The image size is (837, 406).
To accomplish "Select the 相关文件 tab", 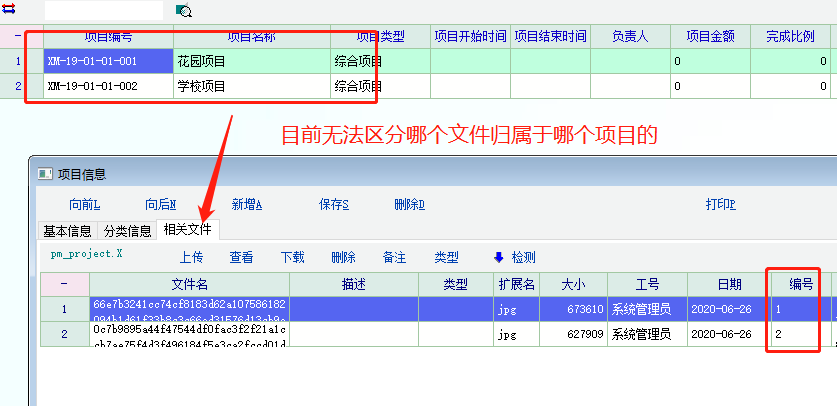I will coord(187,230).
